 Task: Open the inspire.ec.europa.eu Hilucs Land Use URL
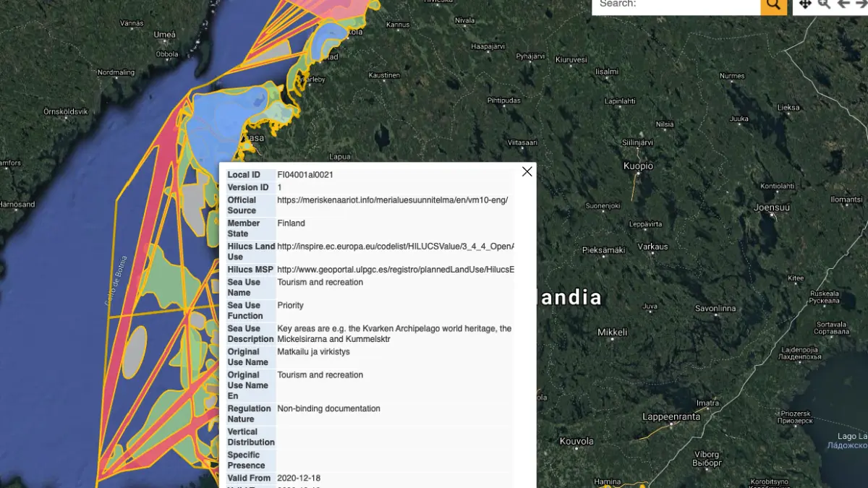click(x=395, y=247)
